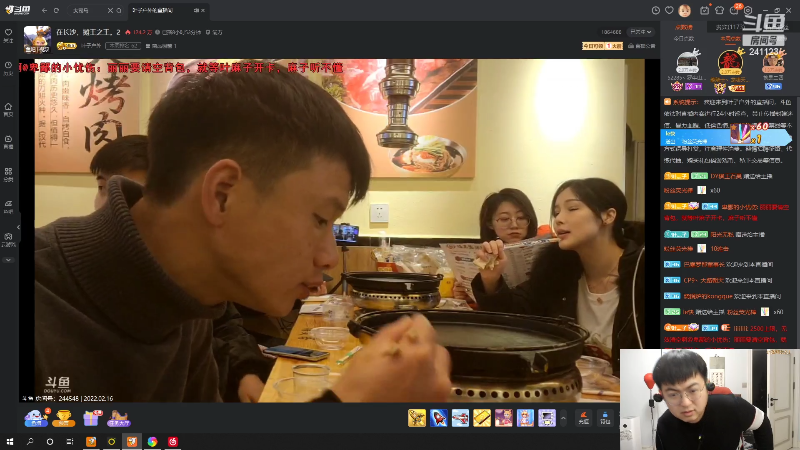Open Windows Task View
The height and width of the screenshot is (450, 800).
[70, 441]
